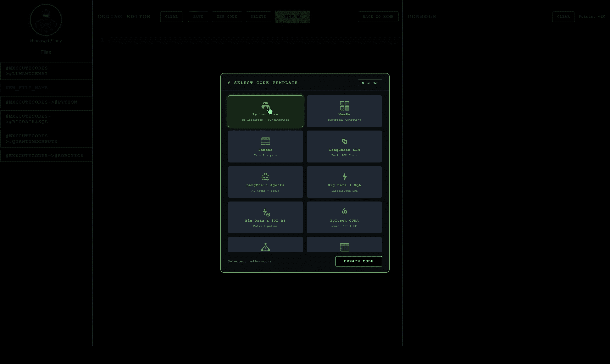Click the lightning bolt beside Select Code Template
The width and height of the screenshot is (610, 364).
229,83
